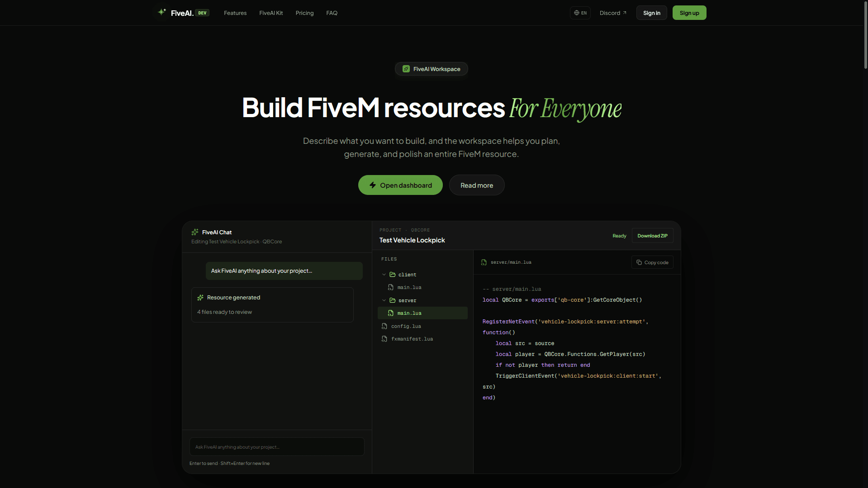Screen dimensions: 868x488
Task: Click the '4 files ready to review' text
Action: coord(224,312)
